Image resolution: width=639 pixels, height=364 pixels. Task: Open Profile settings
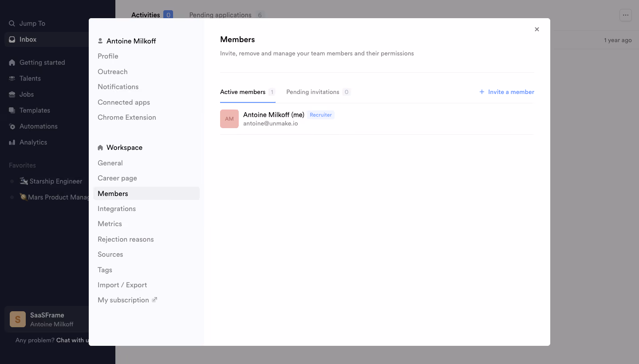click(108, 56)
